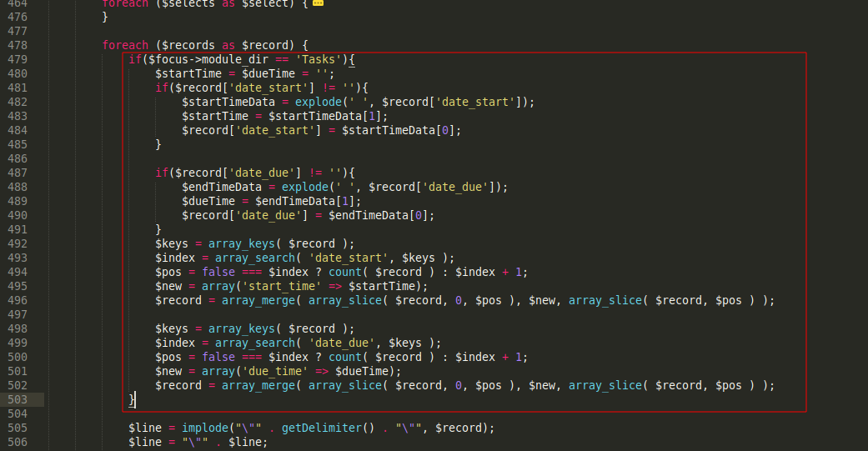
Task: Click the highlighted line number 503
Action: pos(18,399)
